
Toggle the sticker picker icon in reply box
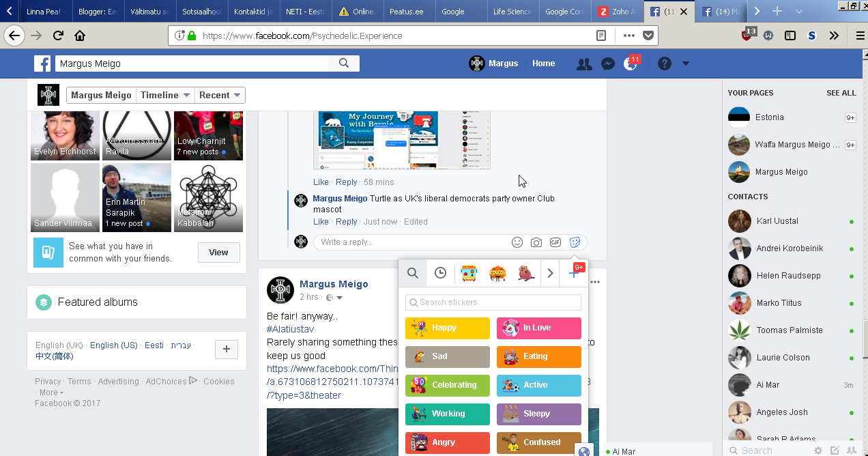pyautogui.click(x=575, y=242)
